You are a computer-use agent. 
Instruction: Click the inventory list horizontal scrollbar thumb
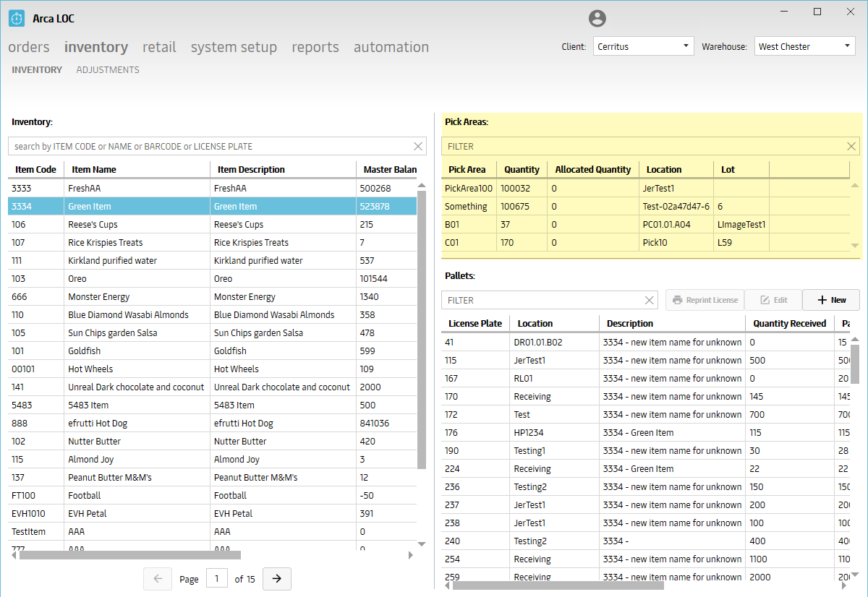pyautogui.click(x=130, y=555)
